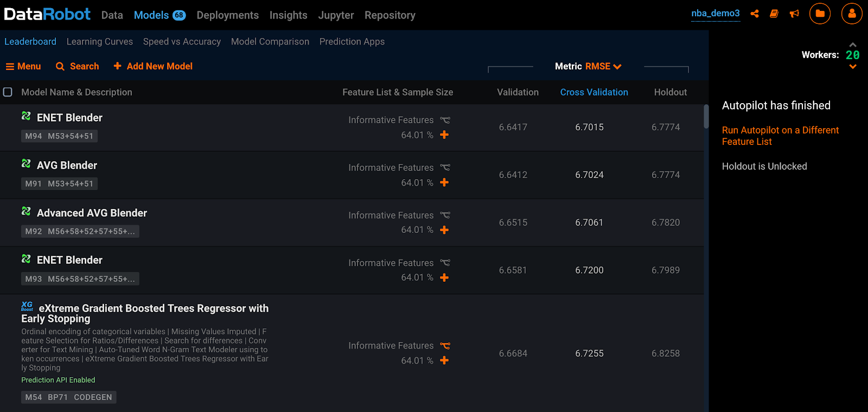Sort by the Holdout column header
Viewport: 868px width, 412px height.
click(671, 92)
